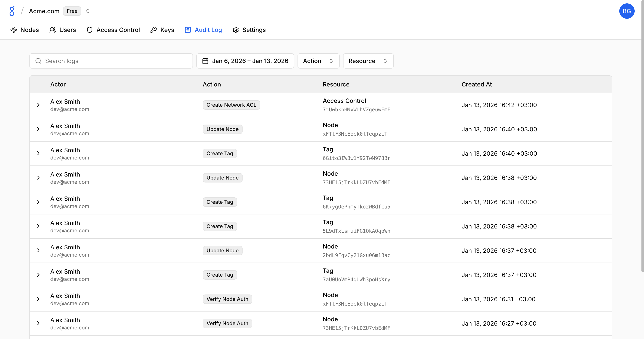
Task: Open the Resource filter dropdown
Action: tap(368, 61)
